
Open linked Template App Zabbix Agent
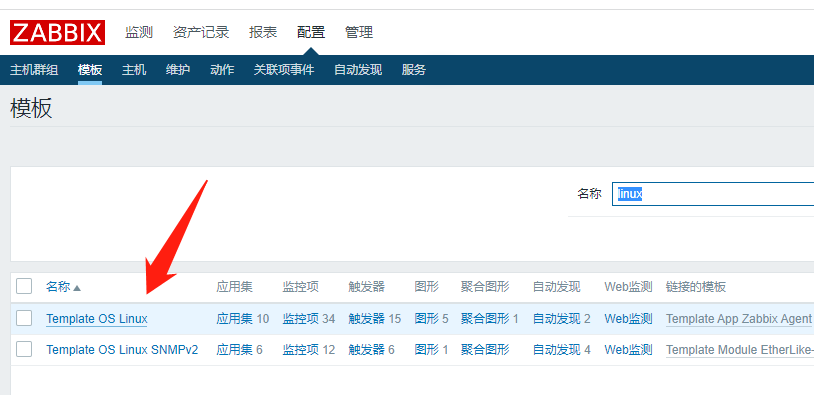point(739,319)
